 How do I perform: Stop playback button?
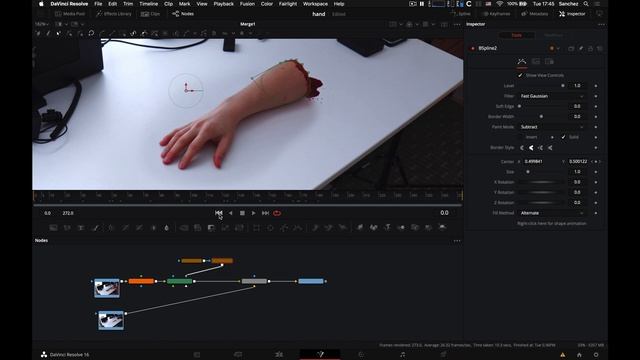coord(242,213)
